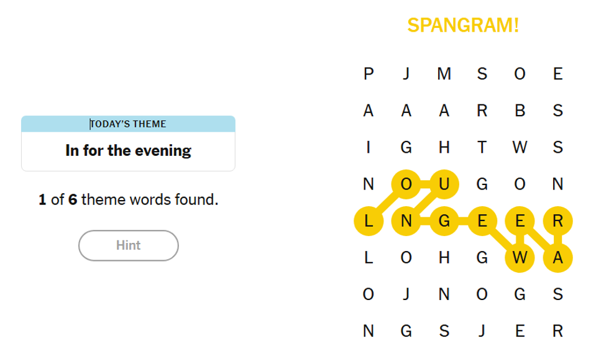
Task: Select letter B in the second row
Action: pos(520,111)
